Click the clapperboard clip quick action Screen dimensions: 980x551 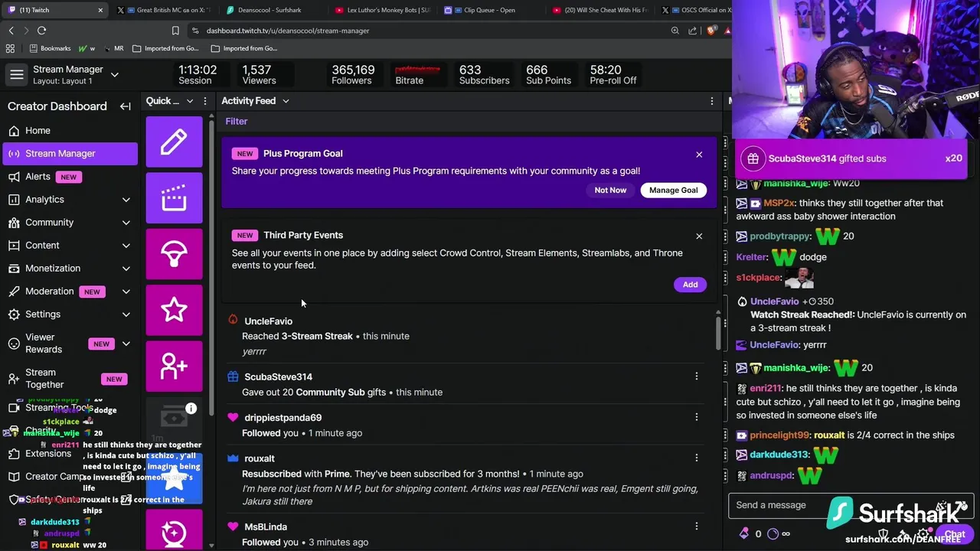click(x=174, y=197)
